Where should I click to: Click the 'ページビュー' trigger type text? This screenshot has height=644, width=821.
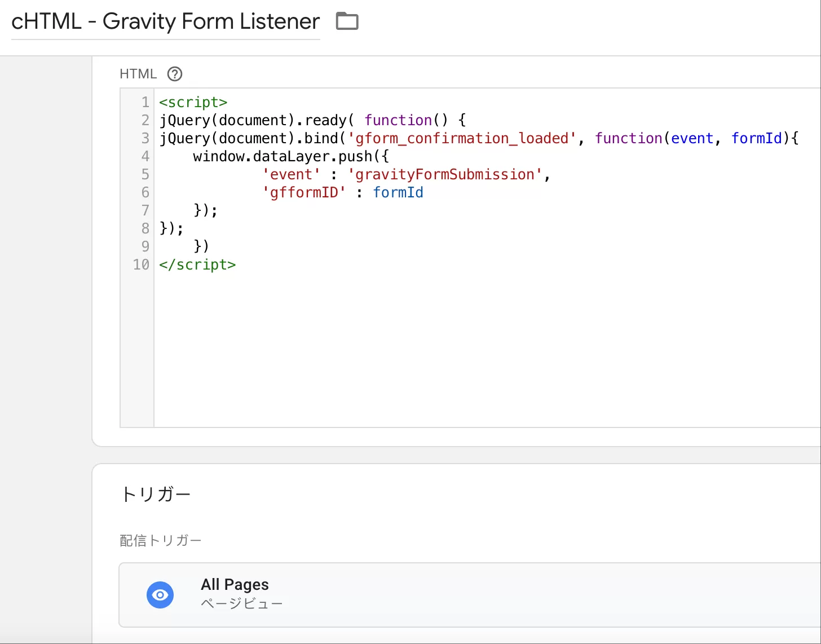point(242,603)
